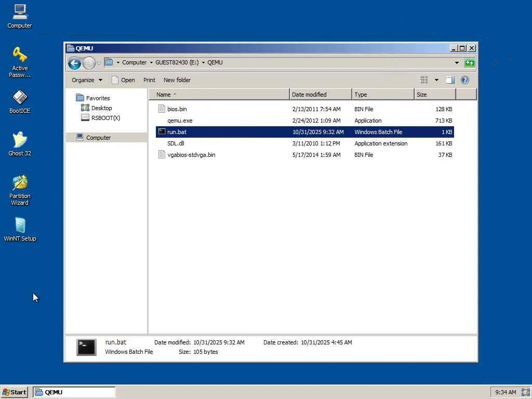Refresh the folder with the green arrows button
The width and height of the screenshot is (532, 399).
(470, 63)
